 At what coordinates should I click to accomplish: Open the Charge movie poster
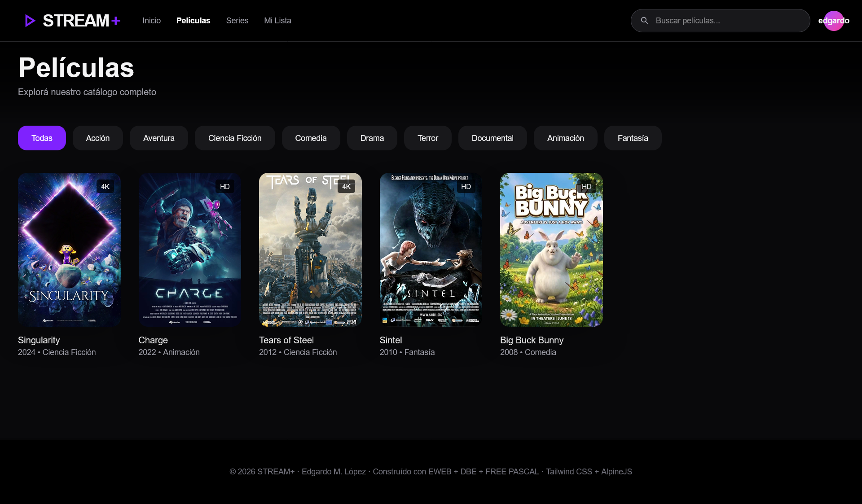click(190, 250)
